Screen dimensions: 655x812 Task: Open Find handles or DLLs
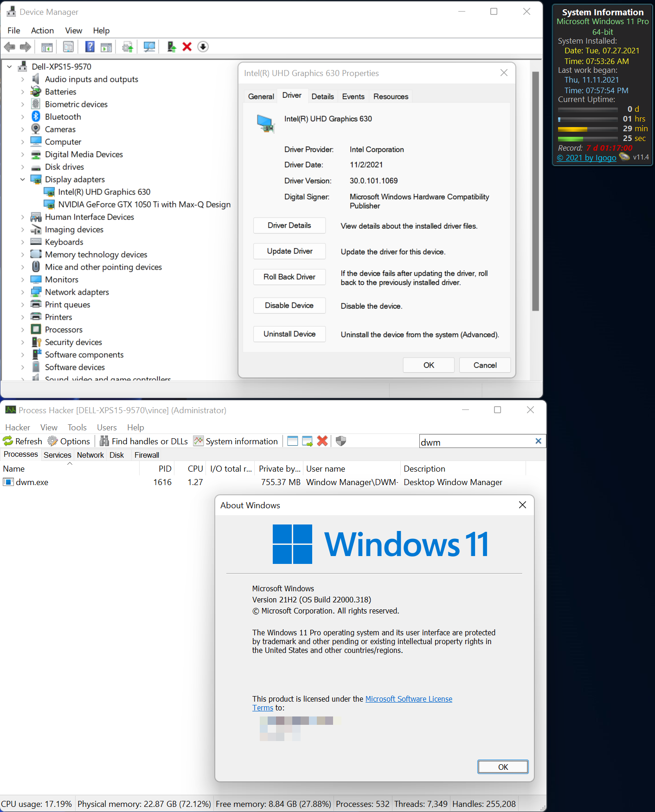(x=144, y=441)
